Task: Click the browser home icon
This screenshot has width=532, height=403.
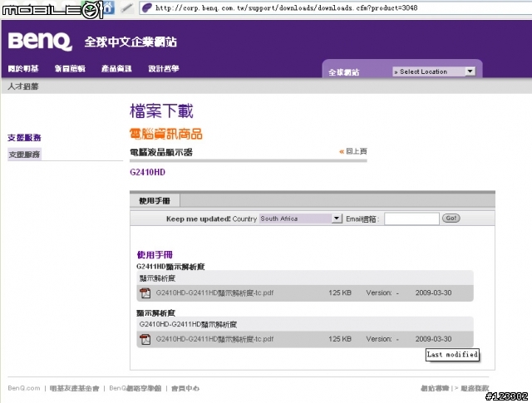Action: click(x=108, y=7)
